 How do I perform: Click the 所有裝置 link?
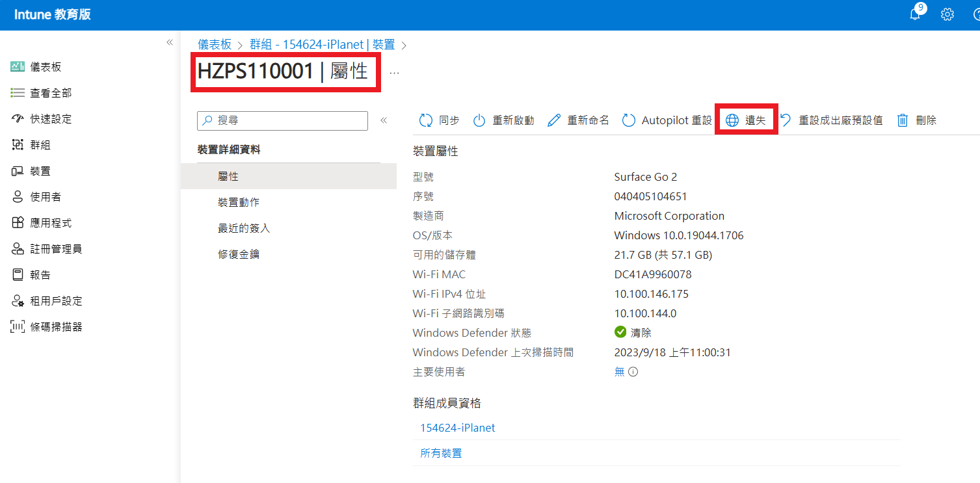click(441, 453)
